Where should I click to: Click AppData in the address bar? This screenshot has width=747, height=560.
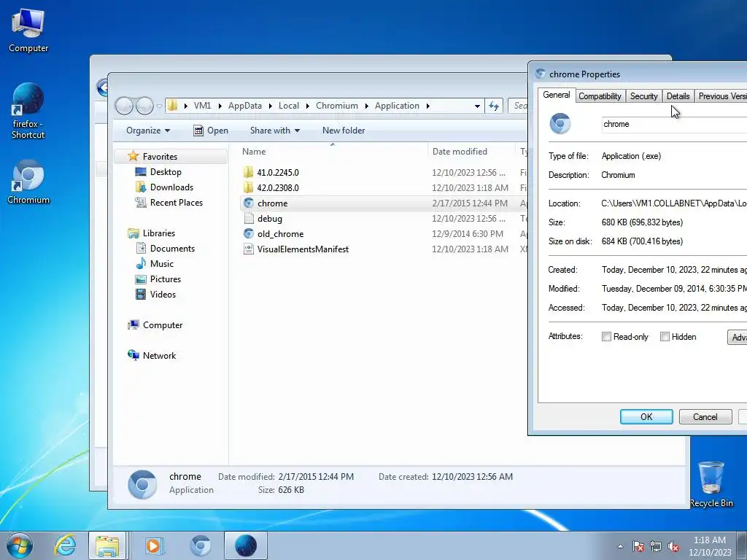pos(245,106)
